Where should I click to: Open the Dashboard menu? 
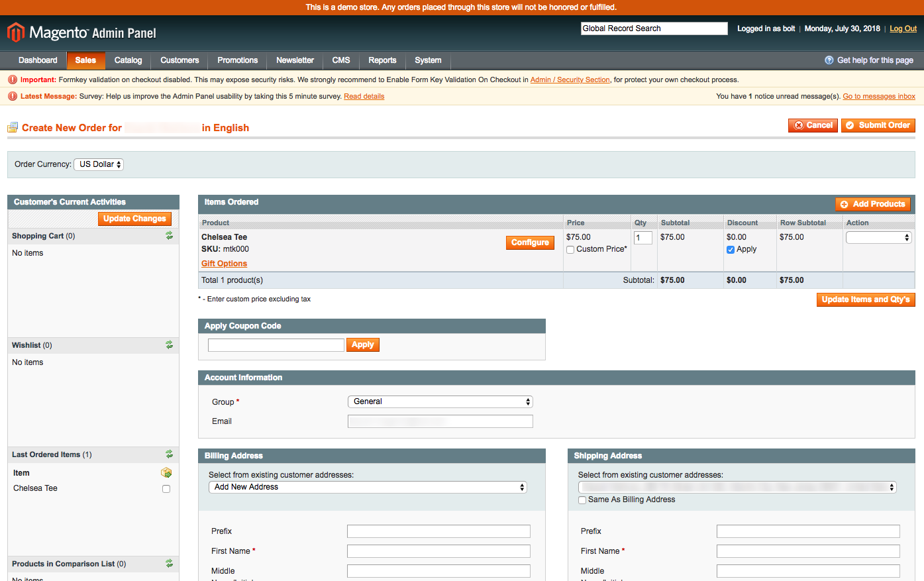pos(38,60)
